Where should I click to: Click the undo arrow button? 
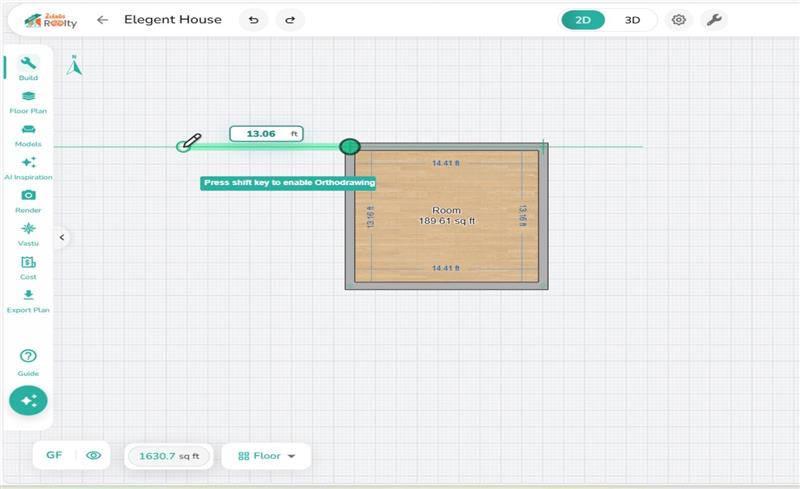(253, 20)
